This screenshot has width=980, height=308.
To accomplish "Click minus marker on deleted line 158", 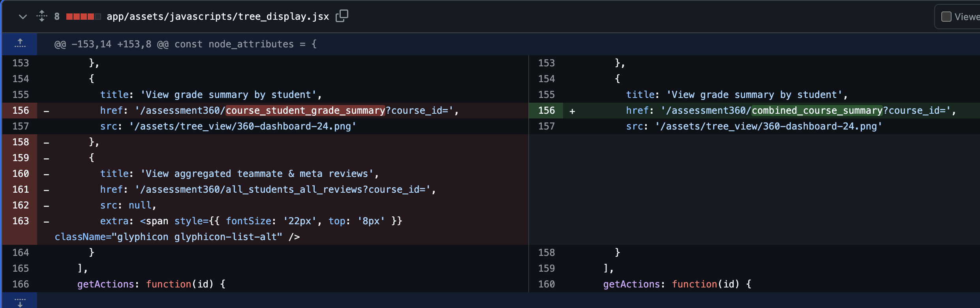I will click(47, 143).
